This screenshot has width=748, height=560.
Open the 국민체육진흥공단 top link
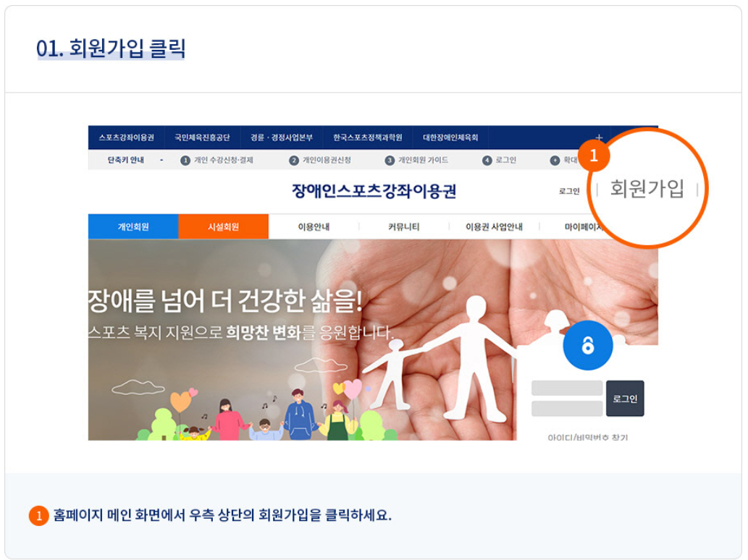pos(202,137)
